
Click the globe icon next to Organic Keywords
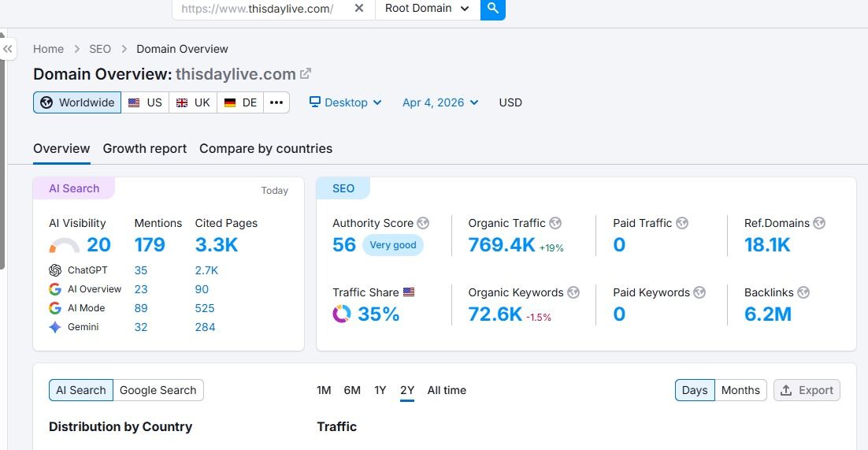point(573,292)
